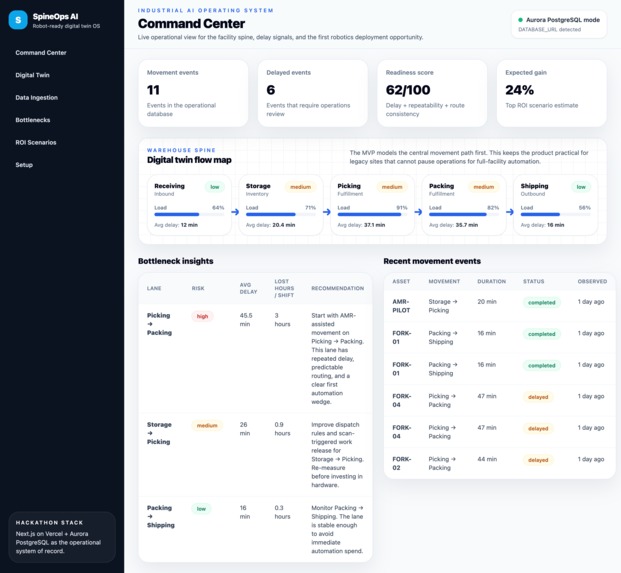Click the OBSERVED column header

tap(592, 282)
